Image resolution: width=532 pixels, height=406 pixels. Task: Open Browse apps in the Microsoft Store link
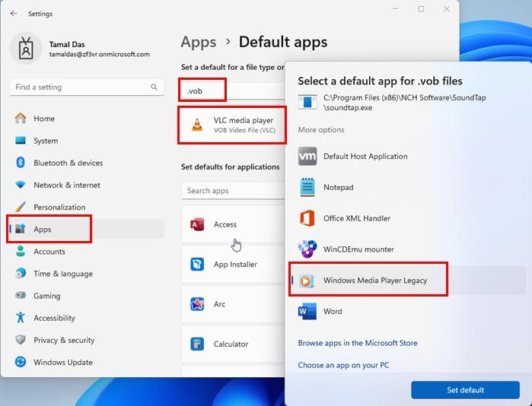[x=358, y=343]
